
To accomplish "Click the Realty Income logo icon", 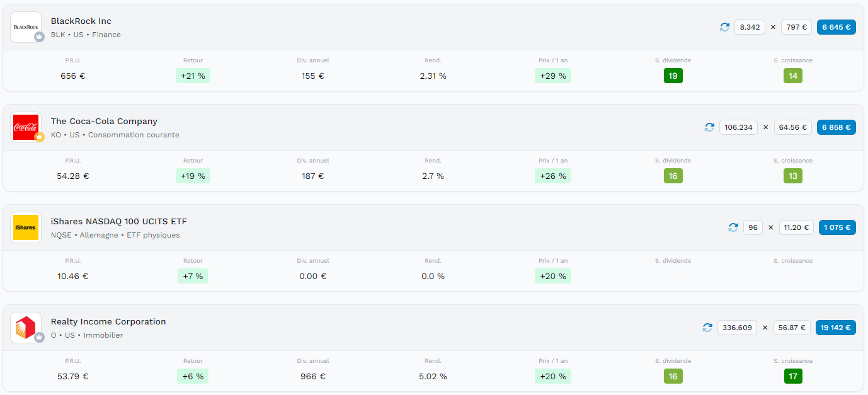I will pyautogui.click(x=26, y=328).
